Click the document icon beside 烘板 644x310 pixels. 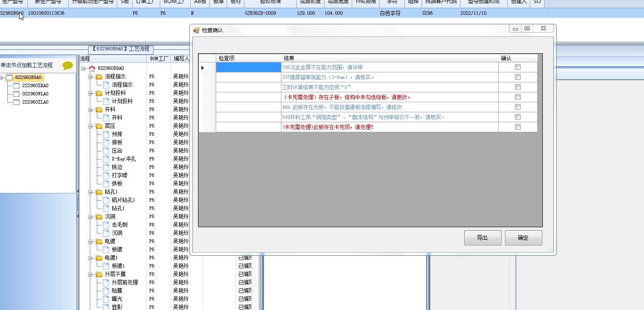pyautogui.click(x=106, y=183)
